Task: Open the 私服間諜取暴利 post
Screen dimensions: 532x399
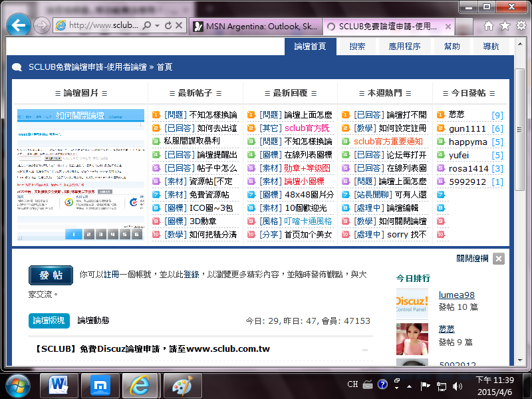Action: tap(192, 141)
